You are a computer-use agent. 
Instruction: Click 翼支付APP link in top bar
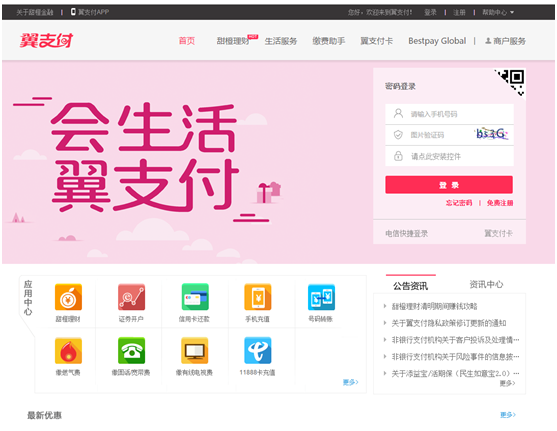(93, 12)
